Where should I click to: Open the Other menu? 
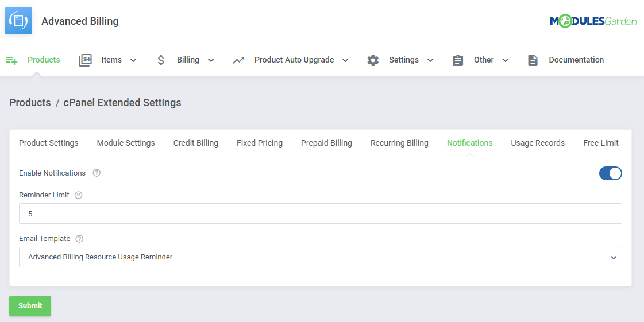(x=484, y=60)
